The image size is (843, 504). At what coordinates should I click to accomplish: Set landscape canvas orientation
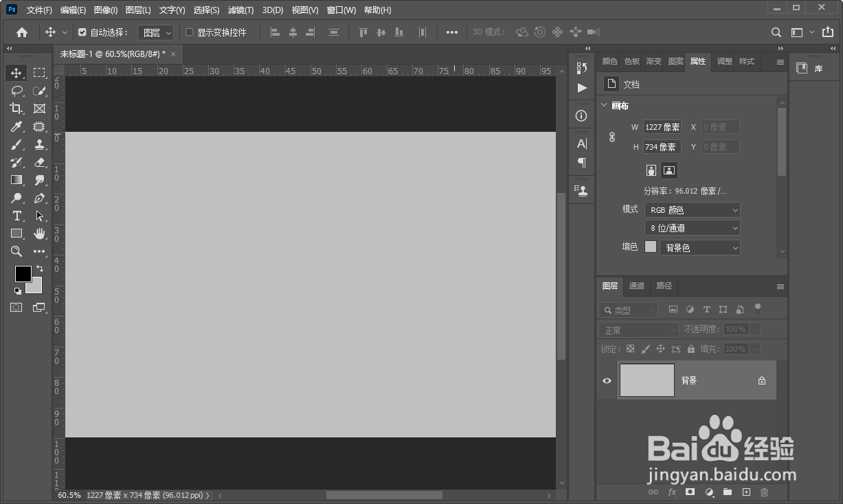click(669, 170)
